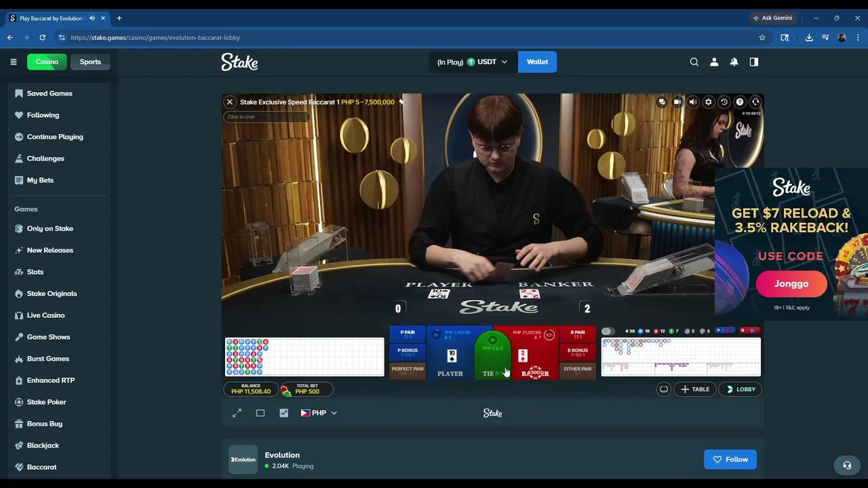Viewport: 868px width, 488px height.
Task: Open Challenges in the sidebar
Action: point(59,159)
